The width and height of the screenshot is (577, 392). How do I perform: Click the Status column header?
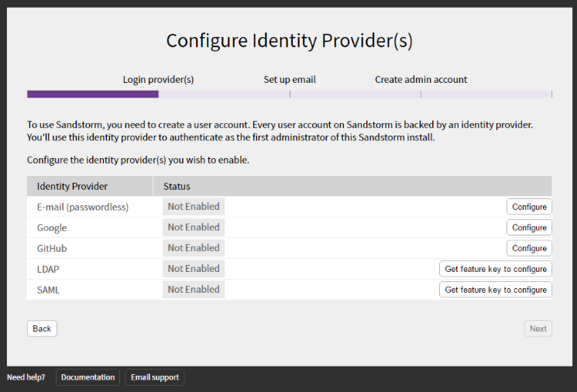[352, 186]
